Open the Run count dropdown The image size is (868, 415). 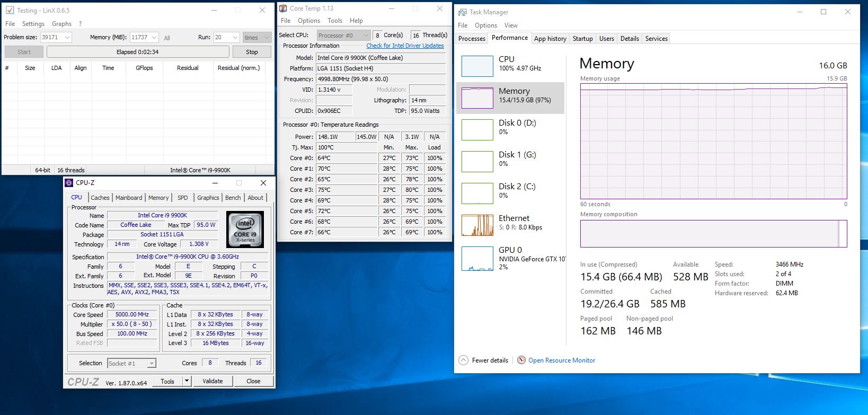[x=235, y=38]
